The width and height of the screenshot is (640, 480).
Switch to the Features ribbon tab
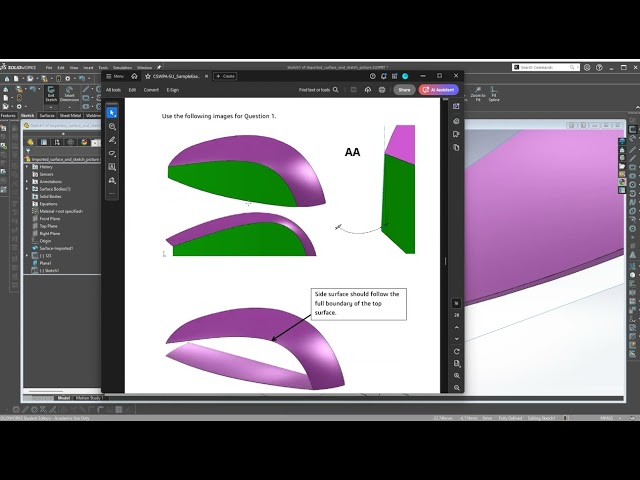[x=8, y=116]
